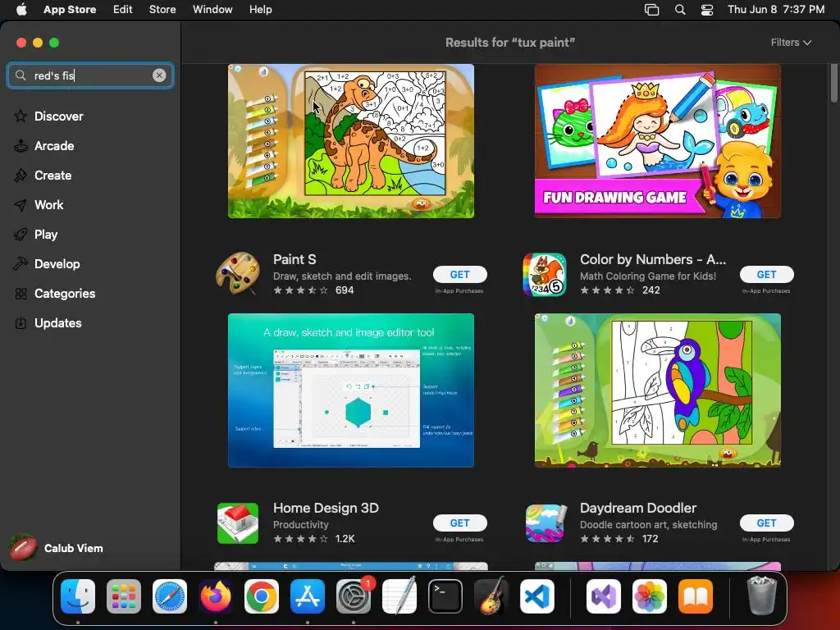Open the Discover section in sidebar
The image size is (840, 630).
pos(58,116)
